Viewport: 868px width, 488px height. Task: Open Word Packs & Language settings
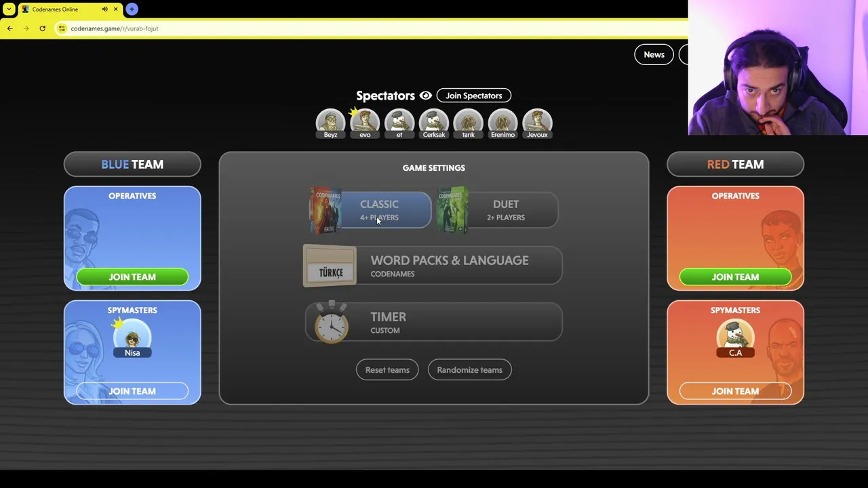point(433,266)
